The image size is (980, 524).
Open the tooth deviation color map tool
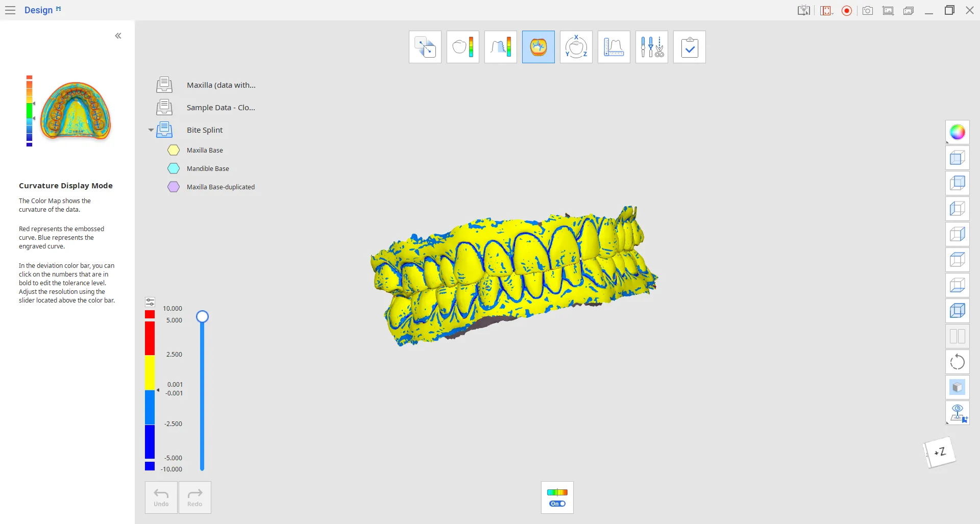click(x=463, y=47)
